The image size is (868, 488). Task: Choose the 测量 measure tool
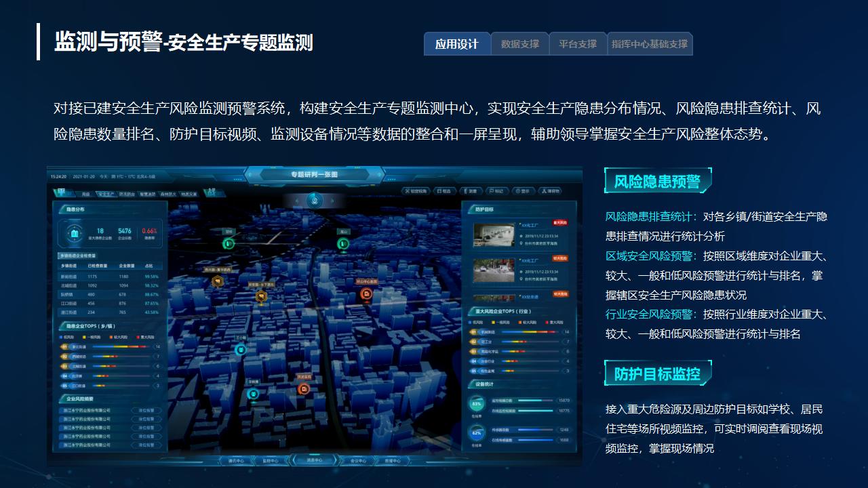coord(472,191)
